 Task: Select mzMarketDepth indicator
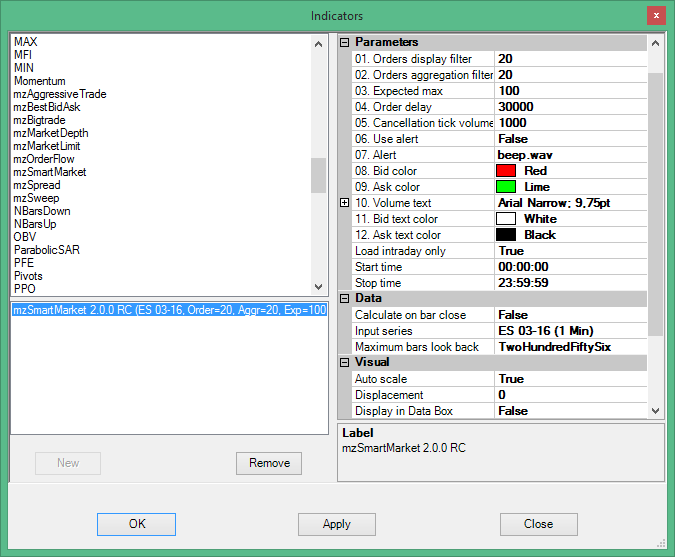(x=51, y=133)
